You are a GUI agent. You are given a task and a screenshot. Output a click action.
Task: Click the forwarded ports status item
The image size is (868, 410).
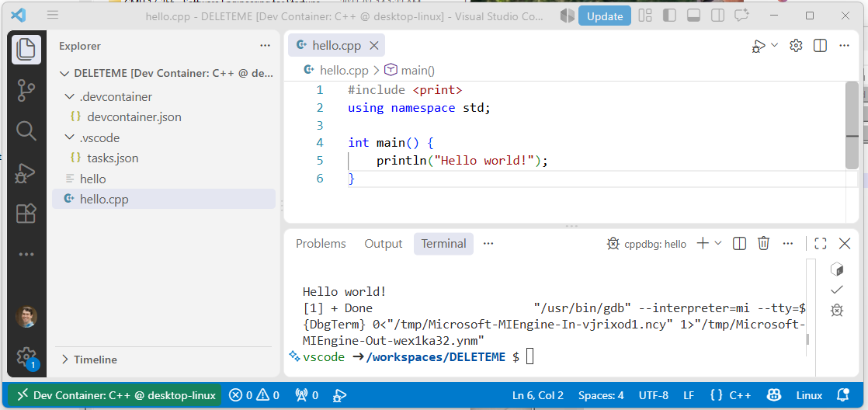307,395
